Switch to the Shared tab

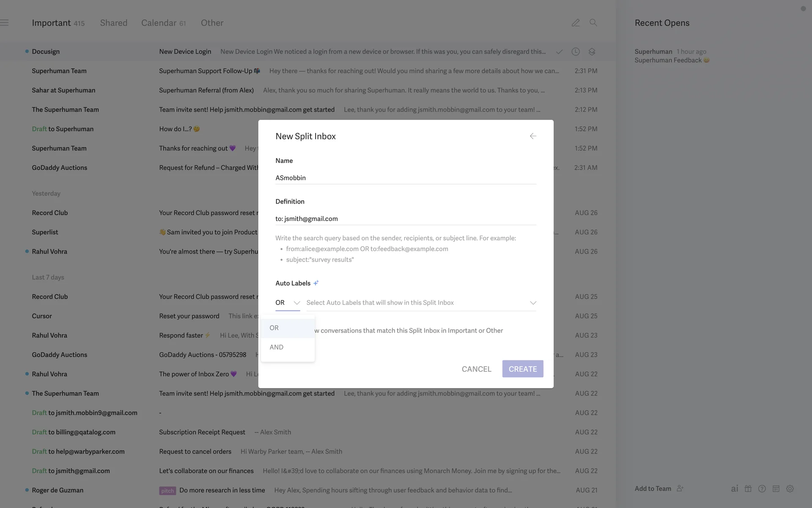coord(113,23)
